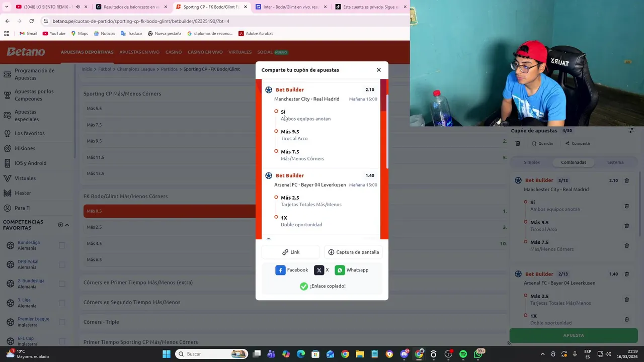Share coupon via X
Screen dimensions: 644x362
(321, 270)
